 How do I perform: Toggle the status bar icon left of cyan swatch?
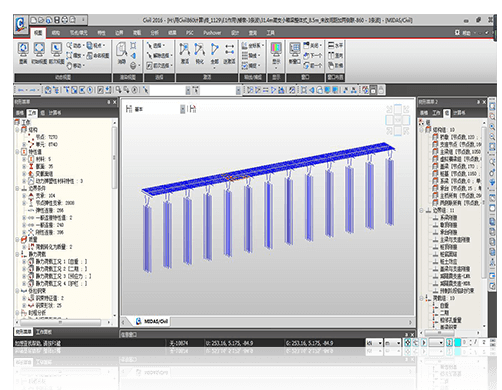click(x=449, y=342)
